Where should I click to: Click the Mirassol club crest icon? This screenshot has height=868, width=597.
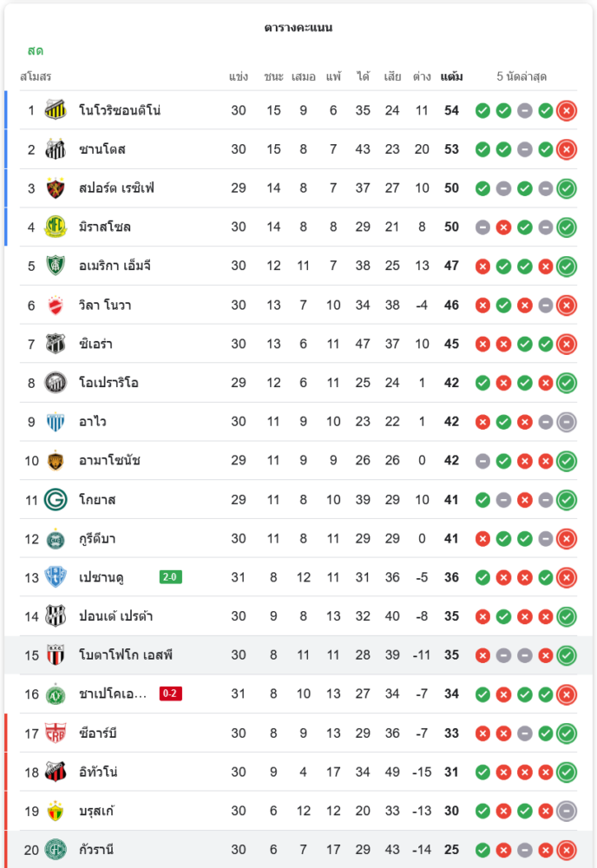pyautogui.click(x=56, y=227)
